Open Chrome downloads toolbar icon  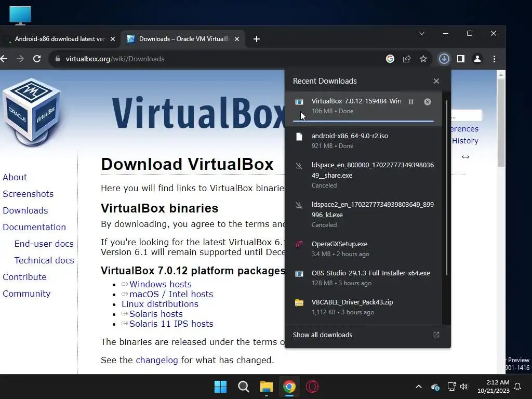pyautogui.click(x=444, y=59)
